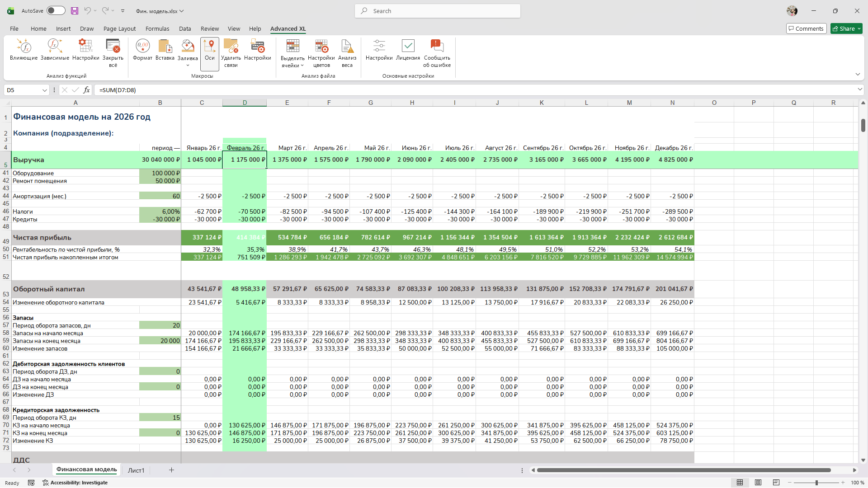This screenshot has width=868, height=488.
Task: Click the Search input box
Action: tap(438, 11)
